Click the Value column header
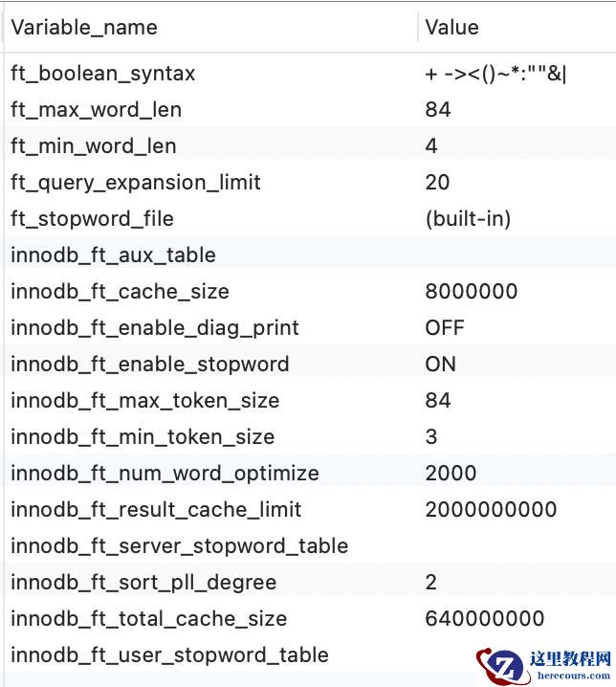This screenshot has height=687, width=616. point(451,27)
